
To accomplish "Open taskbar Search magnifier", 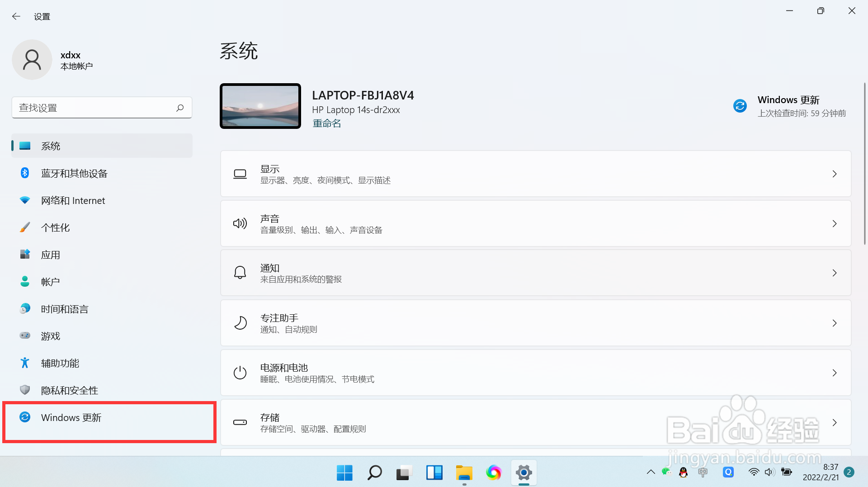I will pos(374,473).
